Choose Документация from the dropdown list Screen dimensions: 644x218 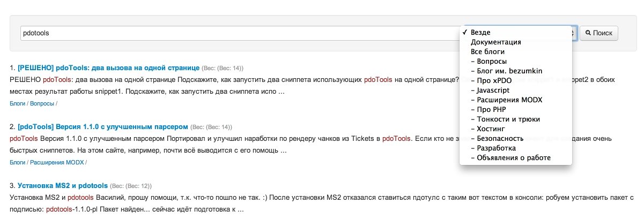coord(512,42)
